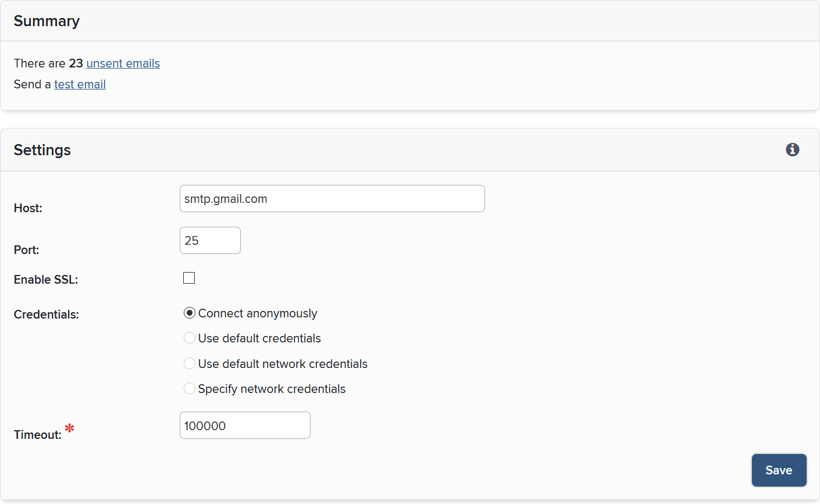Click the Timeout label text
Viewport: 820px width, 504px height.
(37, 435)
